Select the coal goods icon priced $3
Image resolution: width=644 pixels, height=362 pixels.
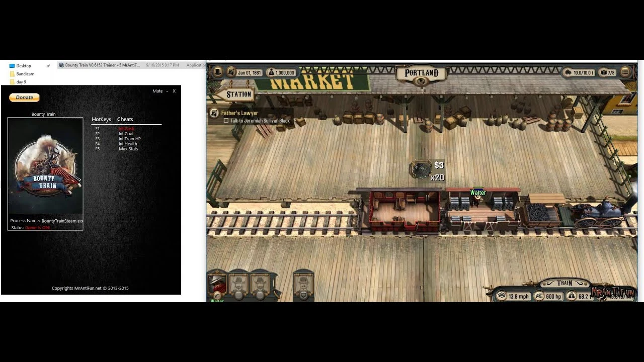421,169
